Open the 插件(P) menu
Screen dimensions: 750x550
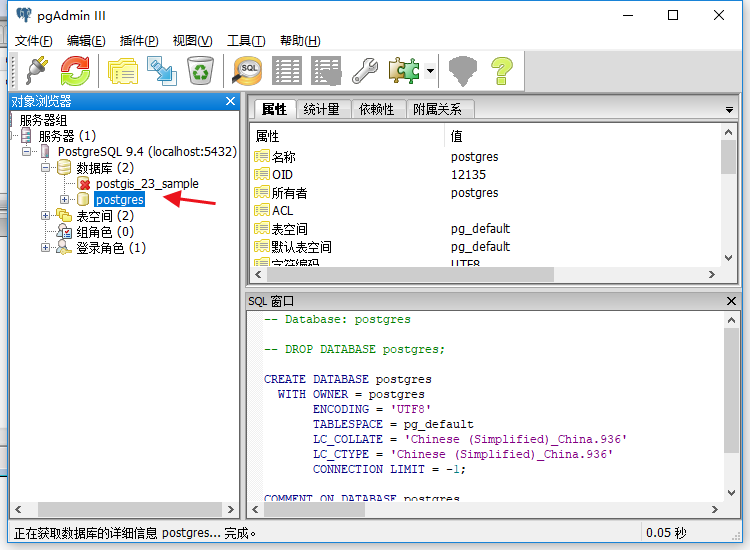click(x=139, y=41)
